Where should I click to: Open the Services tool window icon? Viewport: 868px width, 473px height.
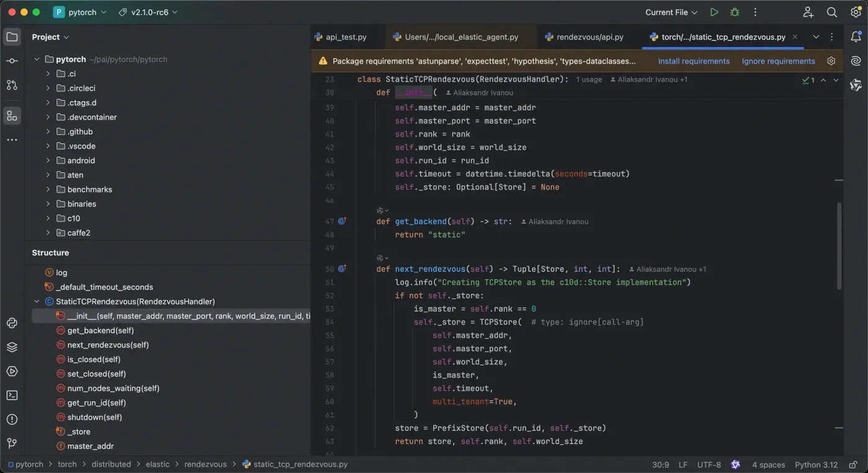[x=12, y=371]
